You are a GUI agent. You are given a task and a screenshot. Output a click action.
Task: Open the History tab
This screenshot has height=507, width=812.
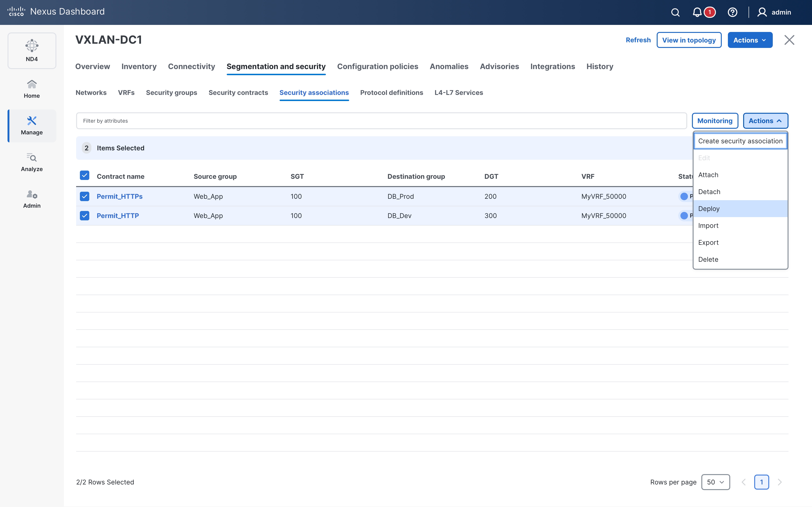point(600,66)
